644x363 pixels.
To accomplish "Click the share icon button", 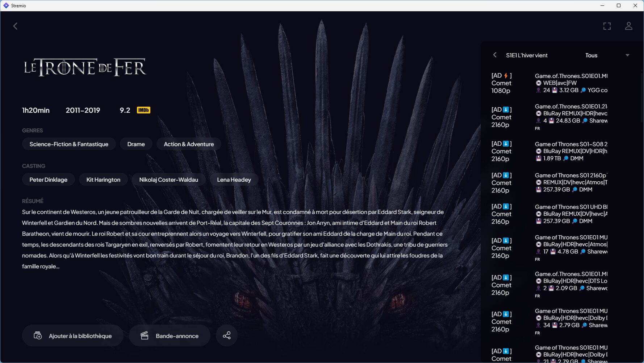I will [x=227, y=335].
